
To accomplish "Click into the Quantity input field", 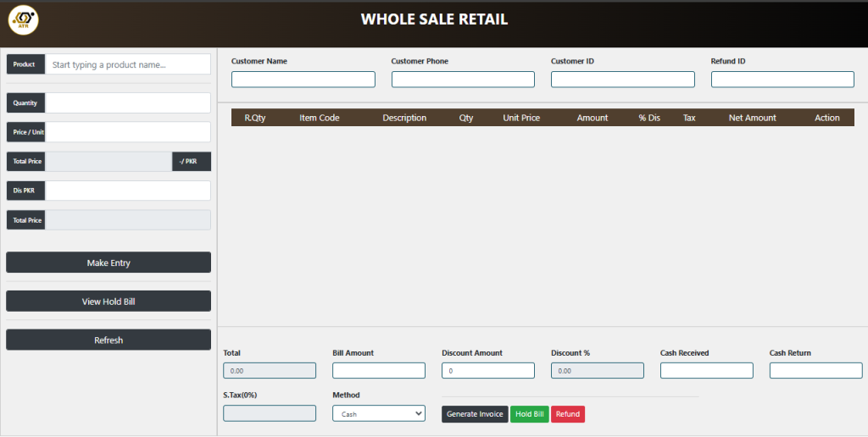I will (127, 102).
